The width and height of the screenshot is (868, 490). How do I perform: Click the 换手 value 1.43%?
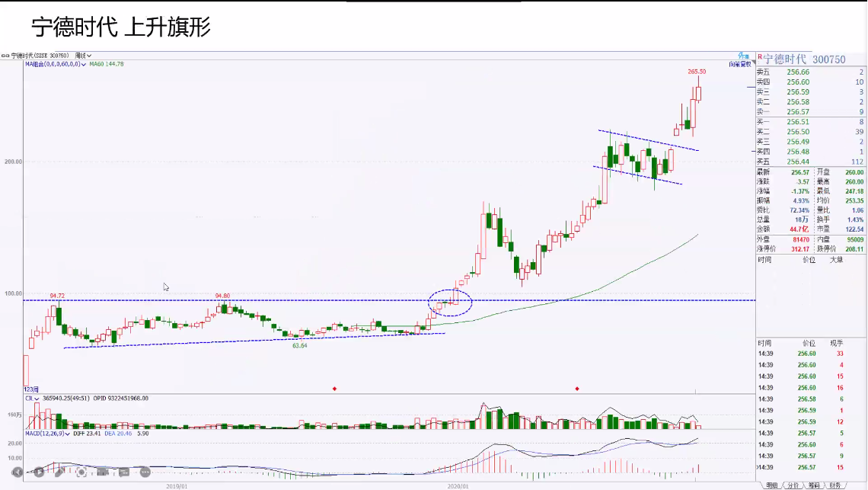tap(855, 220)
